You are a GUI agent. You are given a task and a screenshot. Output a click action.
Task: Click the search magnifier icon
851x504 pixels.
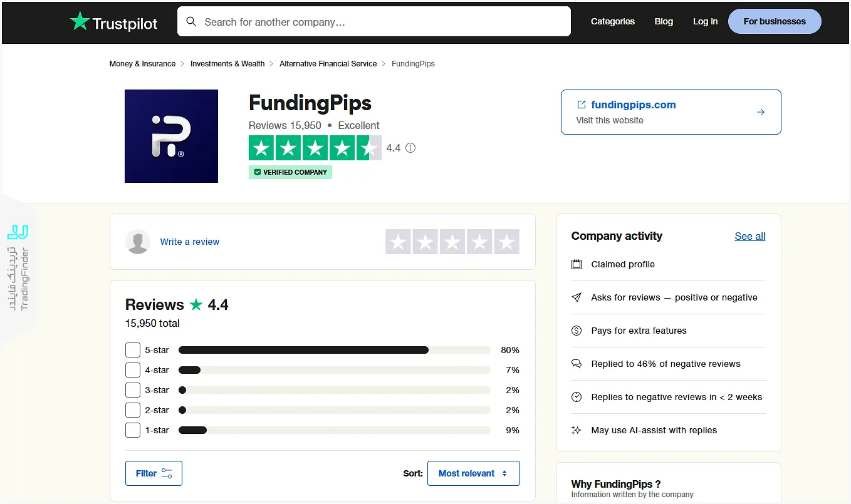point(191,22)
